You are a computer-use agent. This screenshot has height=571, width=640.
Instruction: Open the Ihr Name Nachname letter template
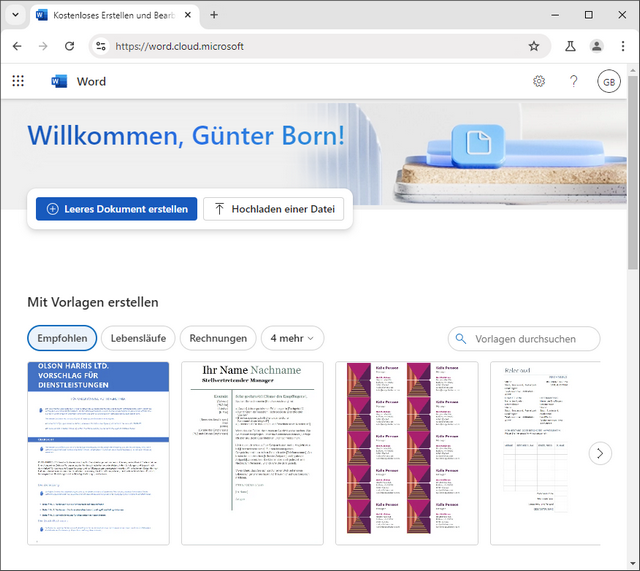click(x=252, y=453)
